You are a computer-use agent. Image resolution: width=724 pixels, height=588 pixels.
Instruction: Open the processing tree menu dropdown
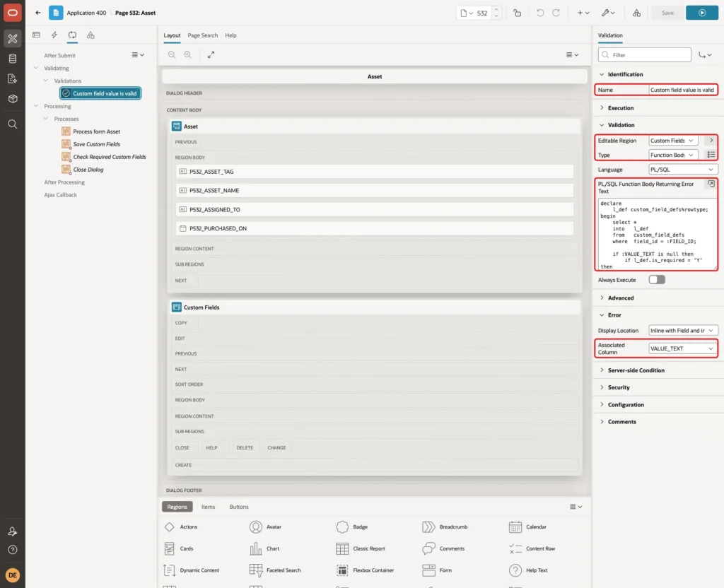[138, 55]
